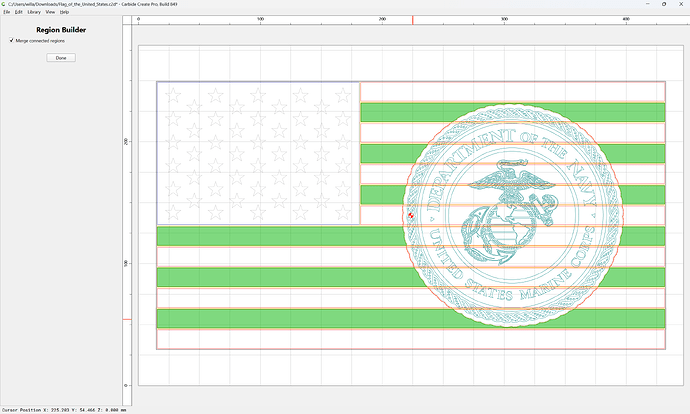Click the Carbide Create app icon in the title bar
Image resolution: width=690 pixels, height=414 pixels.
pos(4,4)
